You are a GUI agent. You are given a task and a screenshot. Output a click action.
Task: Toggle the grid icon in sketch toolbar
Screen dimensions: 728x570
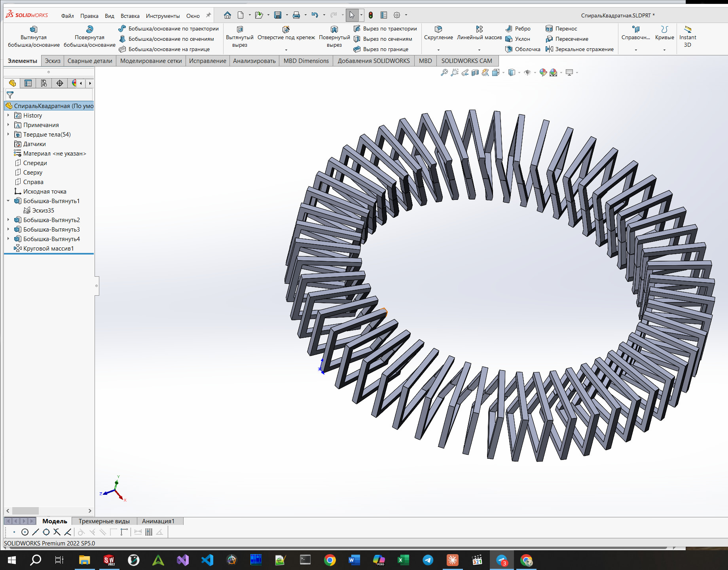click(x=149, y=532)
